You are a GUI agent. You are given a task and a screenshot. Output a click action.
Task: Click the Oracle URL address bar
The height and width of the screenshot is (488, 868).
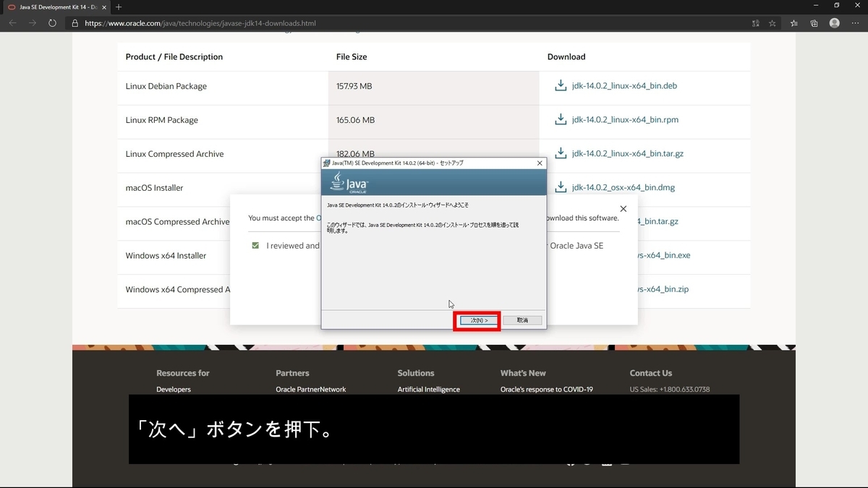pos(405,23)
